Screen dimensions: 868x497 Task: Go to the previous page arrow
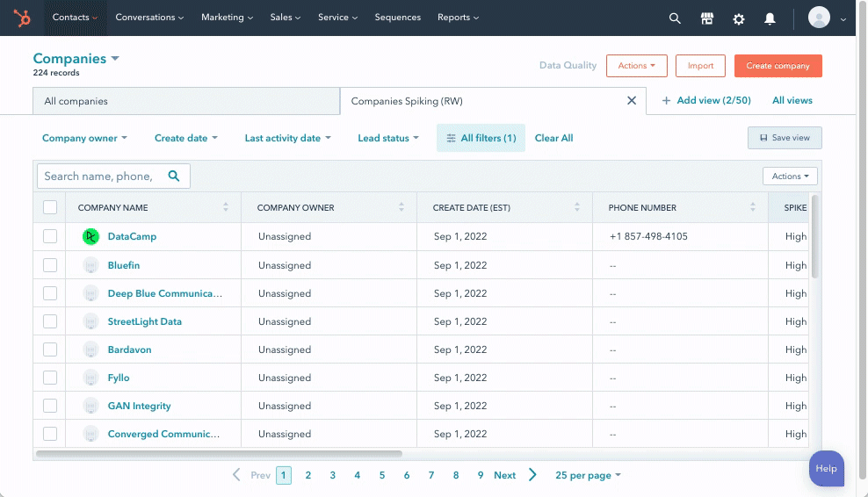pyautogui.click(x=236, y=475)
